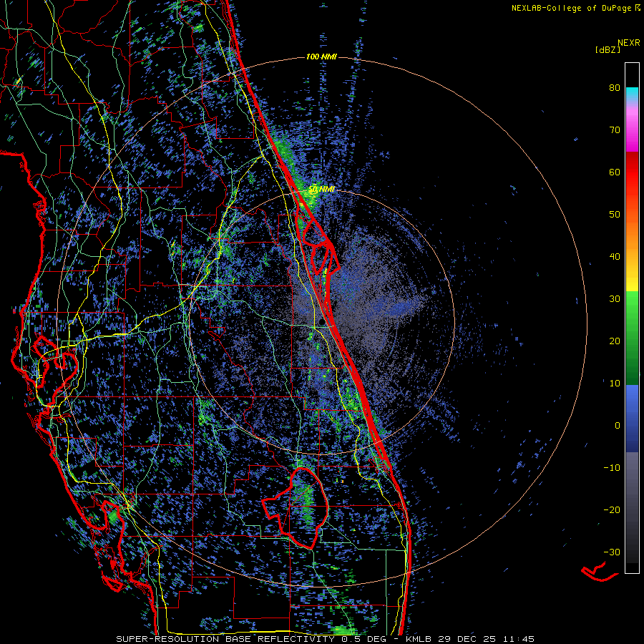Click the SUPER-RESOLUTION BASE REFLECTIVITY footer text
Image resolution: width=644 pixels, height=644 pixels.
click(x=225, y=639)
